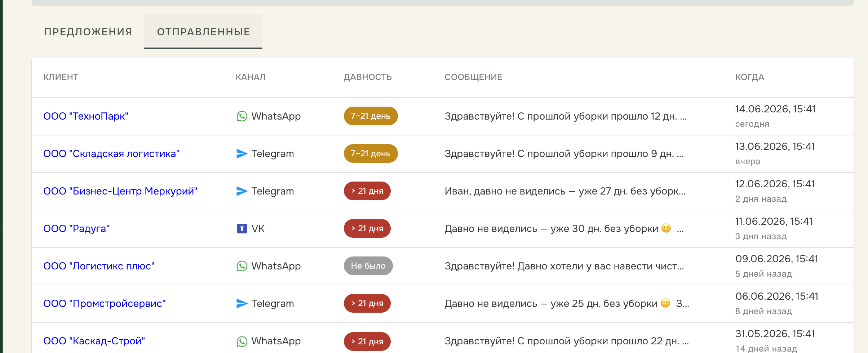Click Telegram icon in Бизнес-Центр Меркурий row
The height and width of the screenshot is (353, 868).
[242, 191]
